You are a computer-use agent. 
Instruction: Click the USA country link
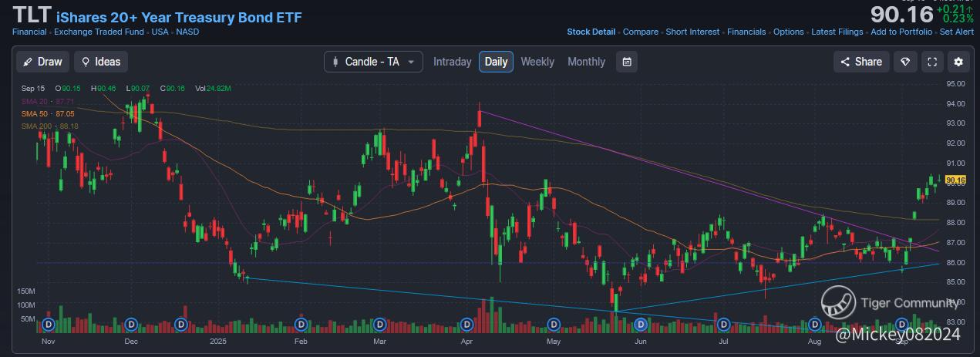tap(160, 32)
